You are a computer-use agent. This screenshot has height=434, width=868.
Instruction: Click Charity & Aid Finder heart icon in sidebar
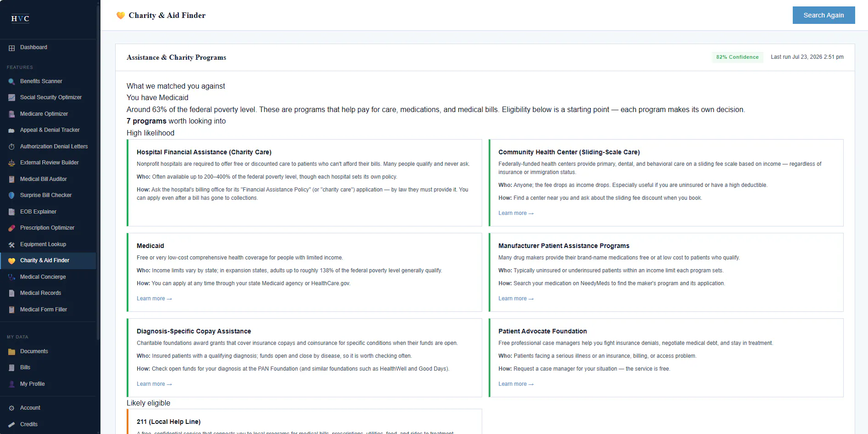click(11, 260)
